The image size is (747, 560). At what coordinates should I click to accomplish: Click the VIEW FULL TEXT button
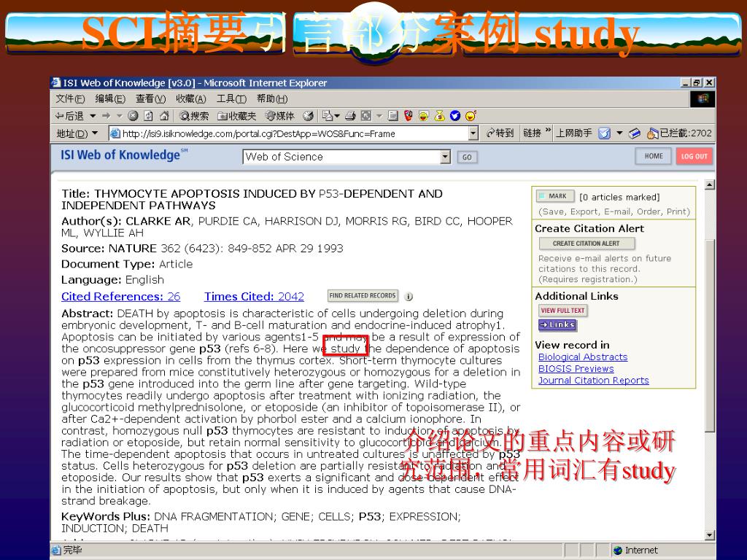(x=562, y=311)
